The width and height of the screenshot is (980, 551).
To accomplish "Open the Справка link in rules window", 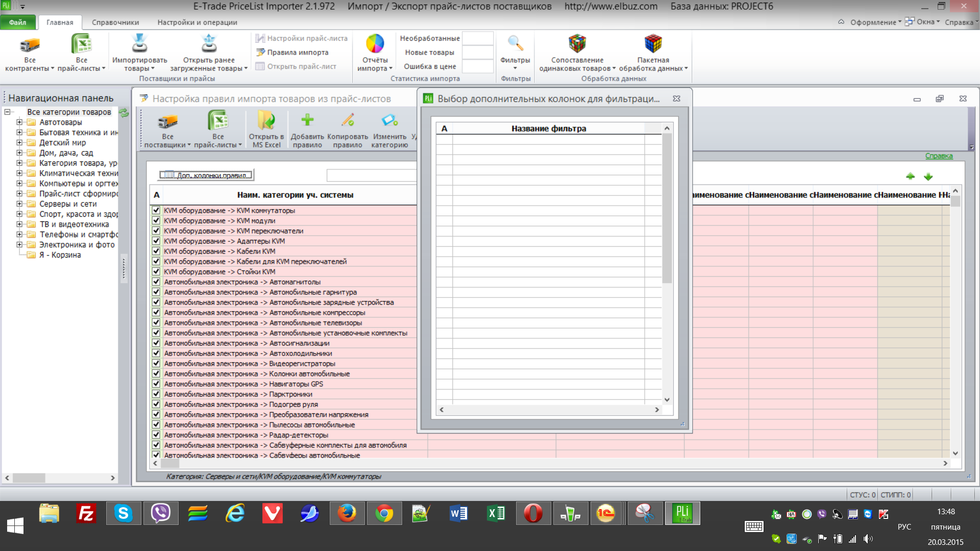I will point(939,156).
